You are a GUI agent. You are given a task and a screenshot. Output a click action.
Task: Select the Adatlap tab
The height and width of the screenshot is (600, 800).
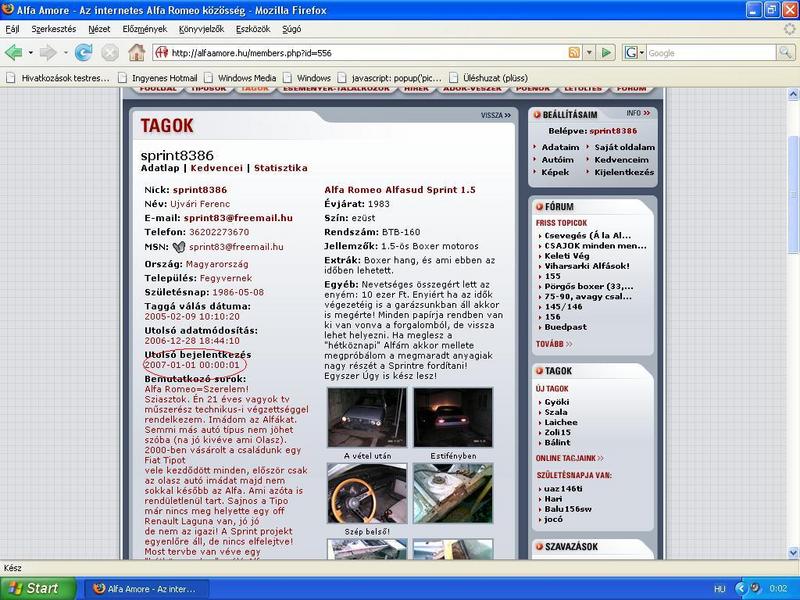click(160, 168)
